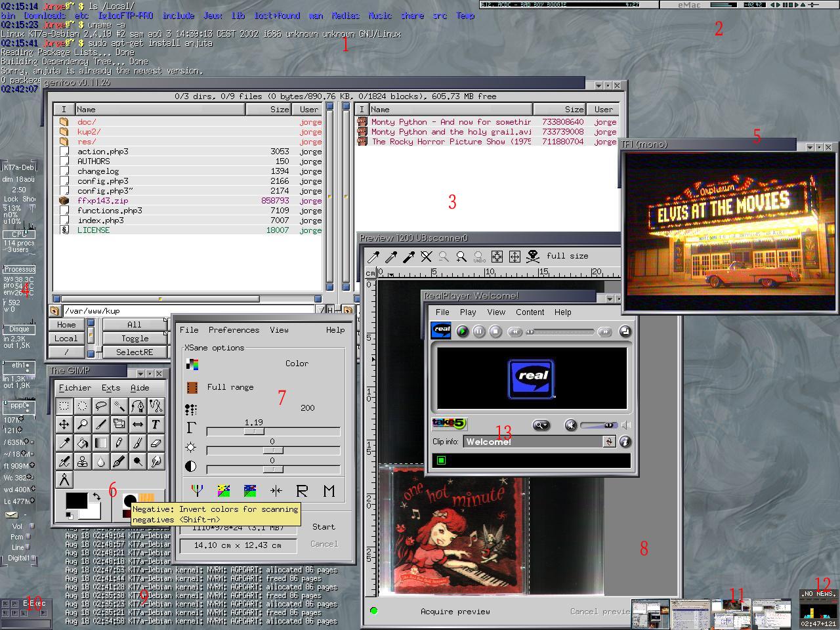The image size is (840, 630).
Task: Select the Bezier paths tool in GIMP
Action: click(137, 406)
